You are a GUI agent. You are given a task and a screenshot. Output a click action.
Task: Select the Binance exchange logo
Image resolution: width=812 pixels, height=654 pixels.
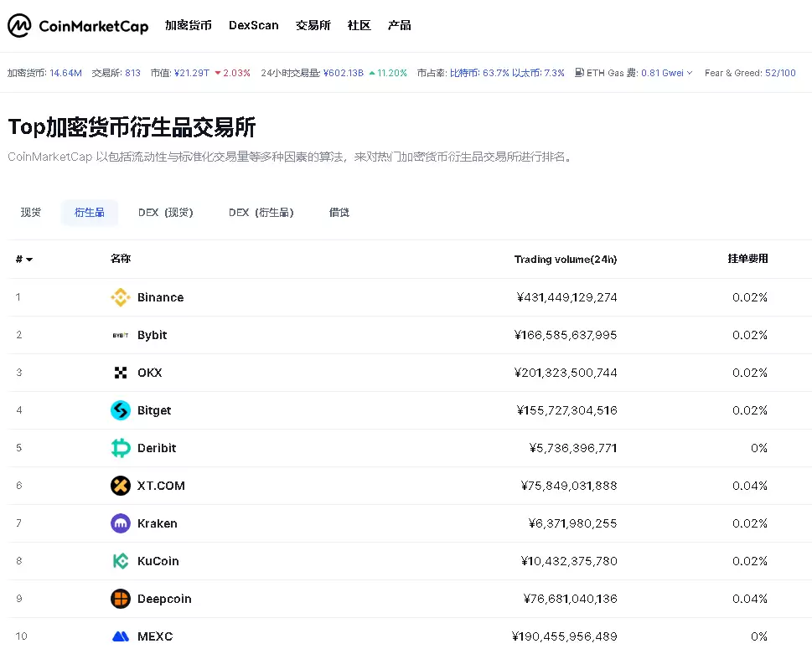(121, 297)
